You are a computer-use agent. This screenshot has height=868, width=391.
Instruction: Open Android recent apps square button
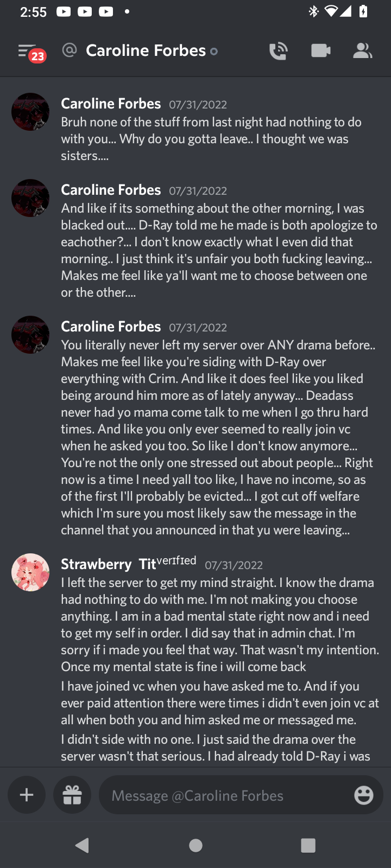click(x=308, y=845)
